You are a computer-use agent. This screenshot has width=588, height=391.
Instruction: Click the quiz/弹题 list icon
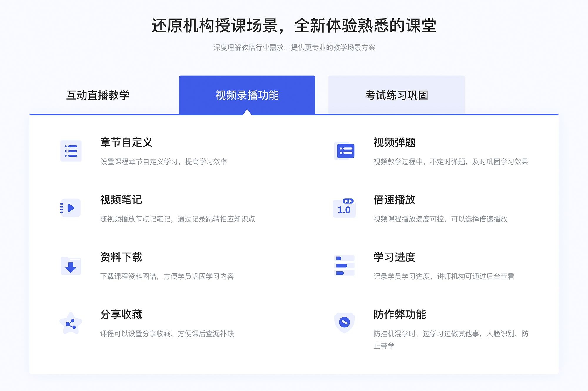pos(345,152)
